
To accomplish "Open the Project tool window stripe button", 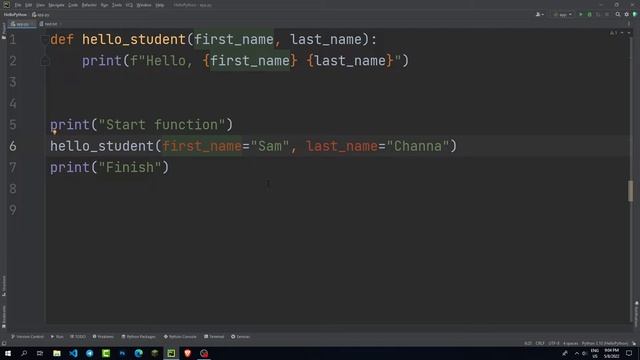I will (4, 31).
